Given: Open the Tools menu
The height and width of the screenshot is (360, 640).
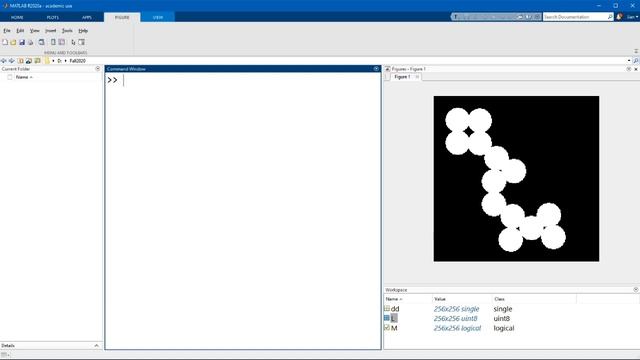Looking at the screenshot, I should pyautogui.click(x=67, y=31).
